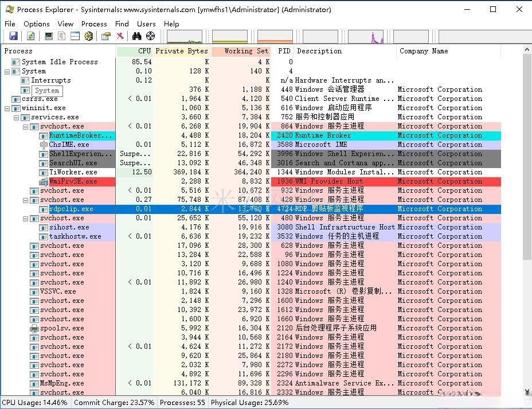Sort by Company Name column header
The height and width of the screenshot is (409, 532).
pyautogui.click(x=448, y=51)
